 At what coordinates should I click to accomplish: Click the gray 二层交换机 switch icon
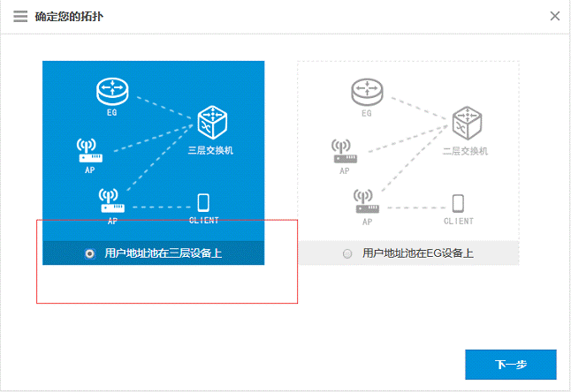(466, 124)
